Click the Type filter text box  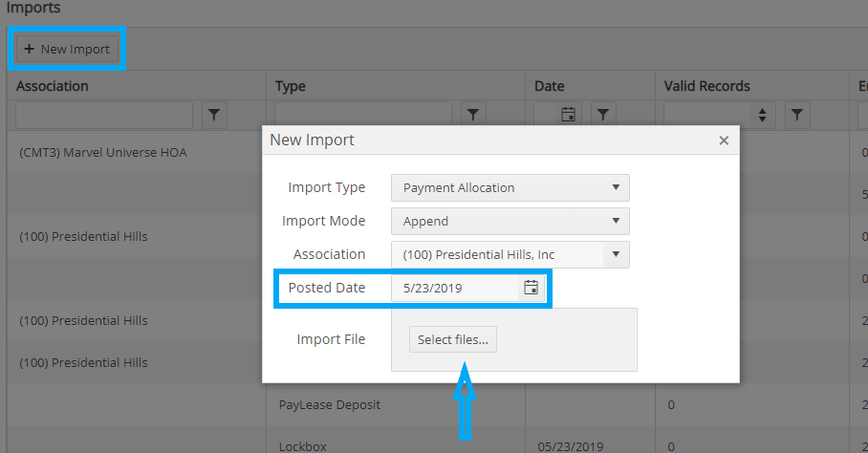pos(363,115)
